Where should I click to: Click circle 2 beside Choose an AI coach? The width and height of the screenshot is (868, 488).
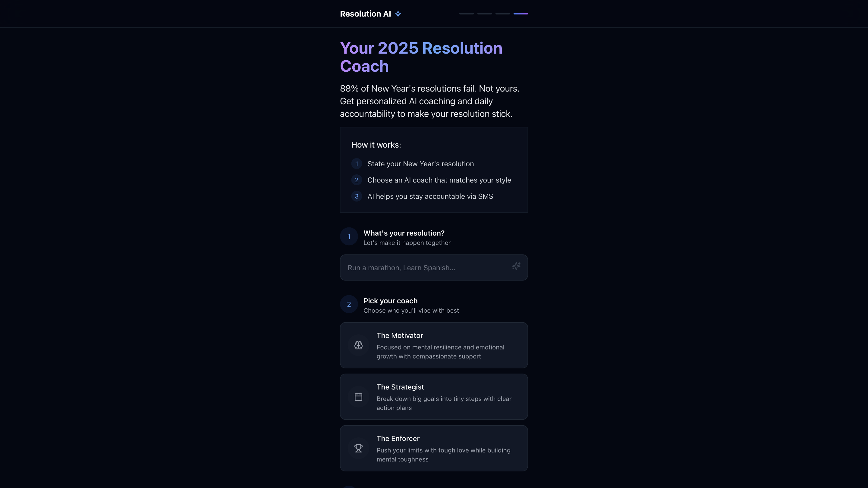click(x=357, y=180)
